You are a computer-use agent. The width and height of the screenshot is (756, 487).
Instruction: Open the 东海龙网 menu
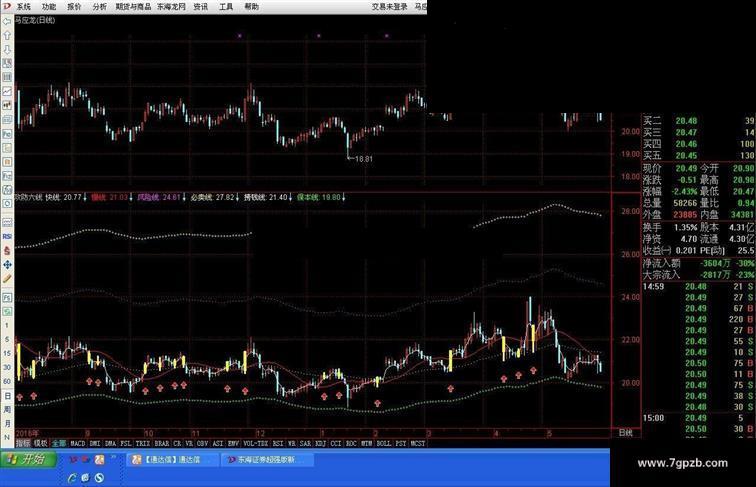171,6
